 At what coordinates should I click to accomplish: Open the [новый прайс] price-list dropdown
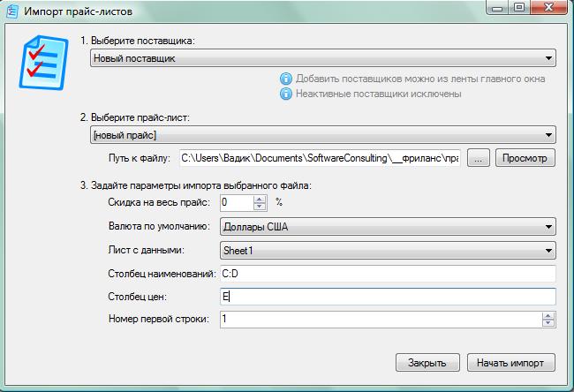(x=323, y=135)
